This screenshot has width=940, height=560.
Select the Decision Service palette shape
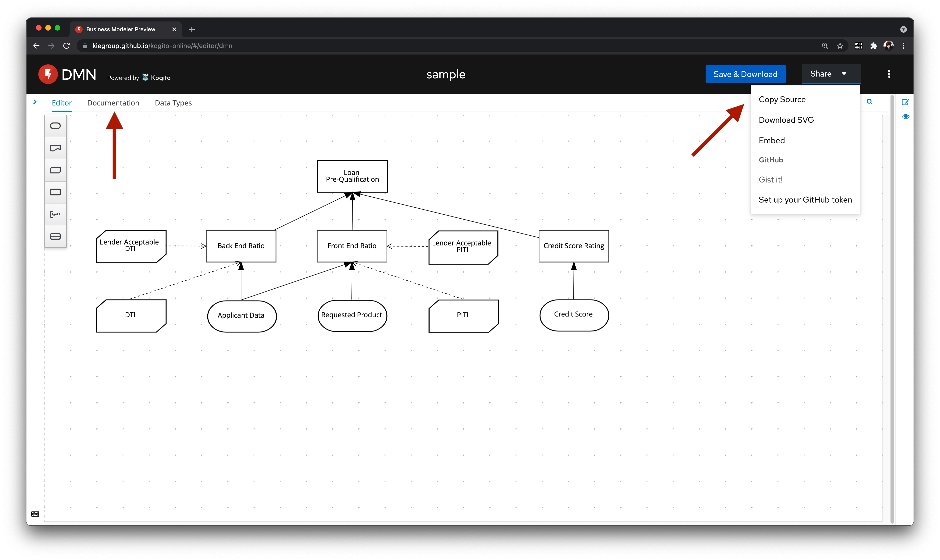point(55,236)
